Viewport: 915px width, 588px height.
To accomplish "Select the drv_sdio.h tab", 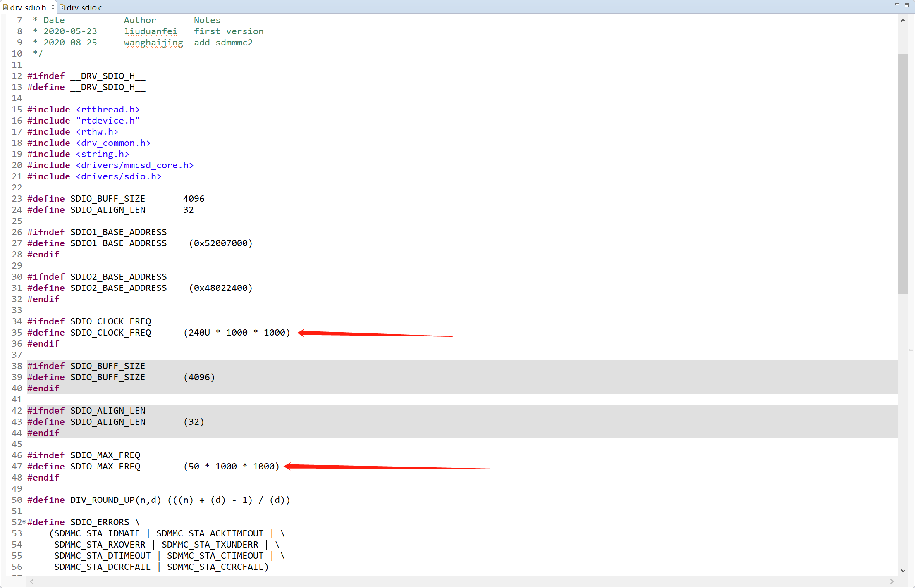I will point(28,7).
